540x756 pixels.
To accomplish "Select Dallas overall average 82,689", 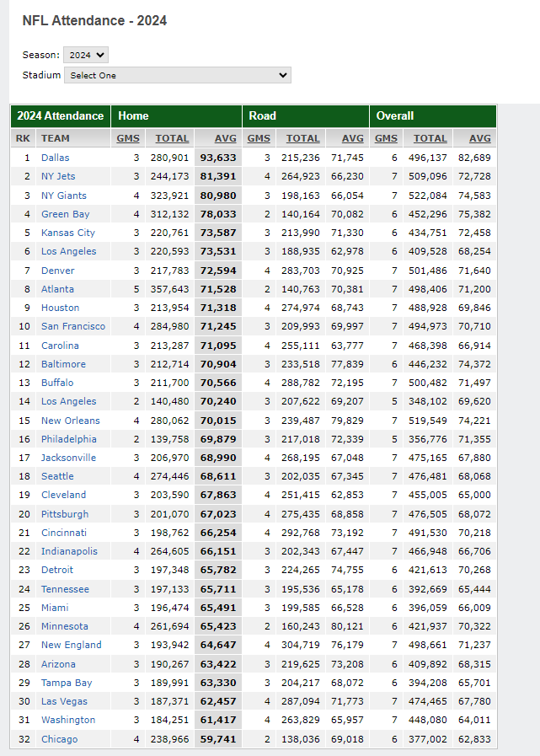I will [474, 158].
